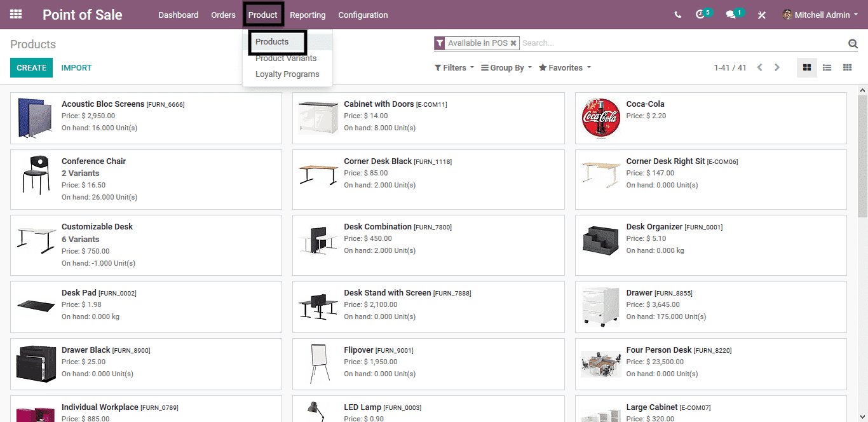Switch to Kanban view
868x422 pixels.
click(807, 68)
